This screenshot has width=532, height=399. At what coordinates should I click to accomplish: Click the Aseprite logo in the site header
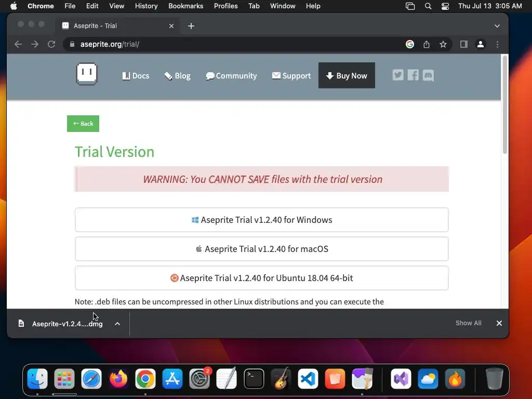(x=87, y=74)
